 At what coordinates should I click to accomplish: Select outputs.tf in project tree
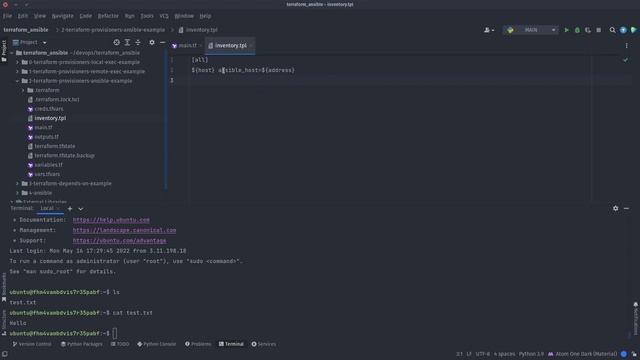click(47, 137)
